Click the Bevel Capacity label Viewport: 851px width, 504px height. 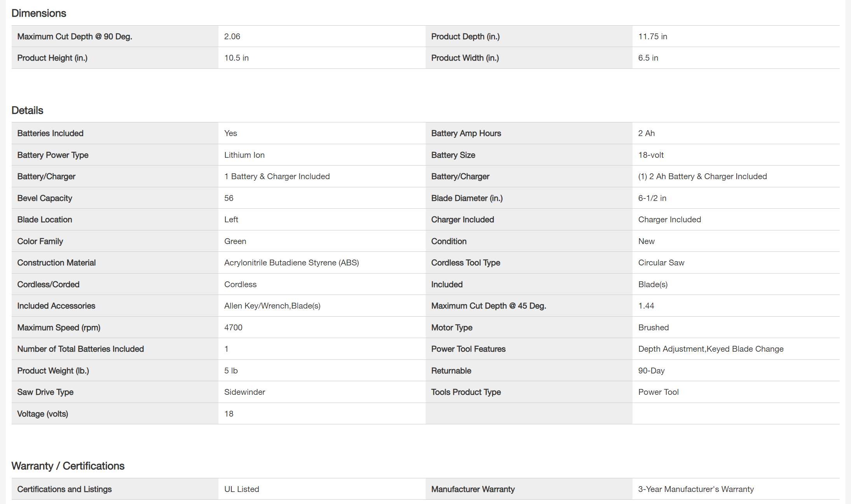(x=45, y=198)
